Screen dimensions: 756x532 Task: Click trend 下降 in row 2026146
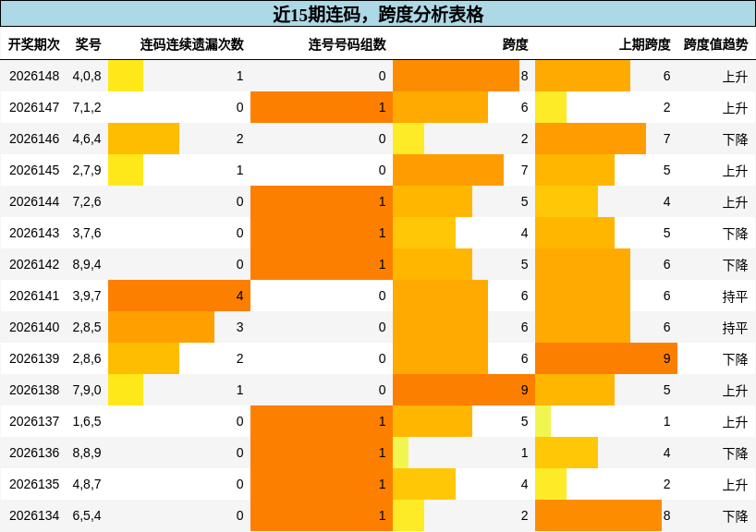tap(735, 139)
